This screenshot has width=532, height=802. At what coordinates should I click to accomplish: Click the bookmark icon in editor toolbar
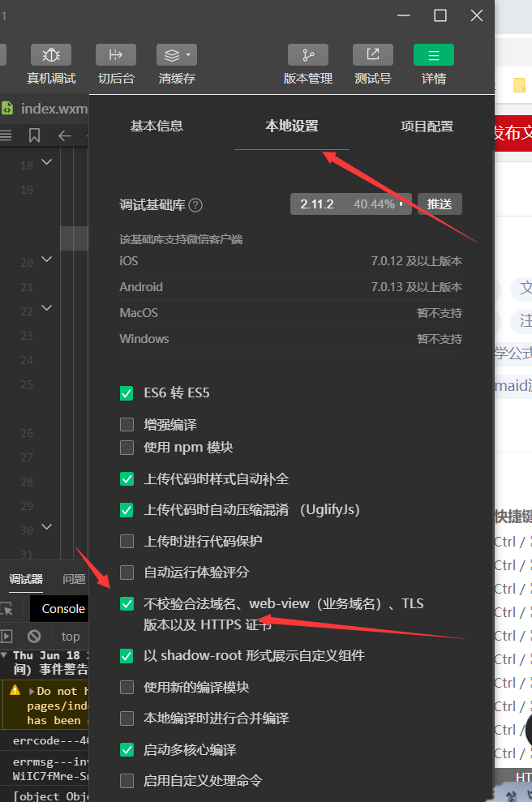[x=34, y=135]
